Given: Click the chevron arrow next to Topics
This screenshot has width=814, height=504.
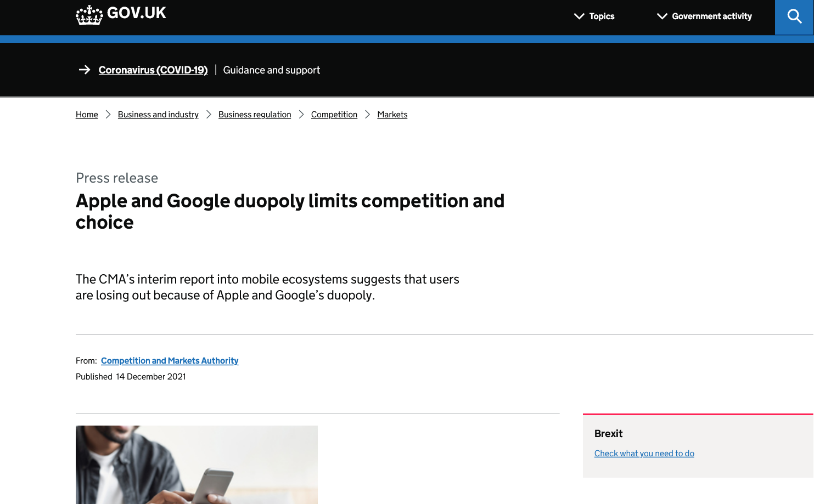Looking at the screenshot, I should pyautogui.click(x=579, y=16).
